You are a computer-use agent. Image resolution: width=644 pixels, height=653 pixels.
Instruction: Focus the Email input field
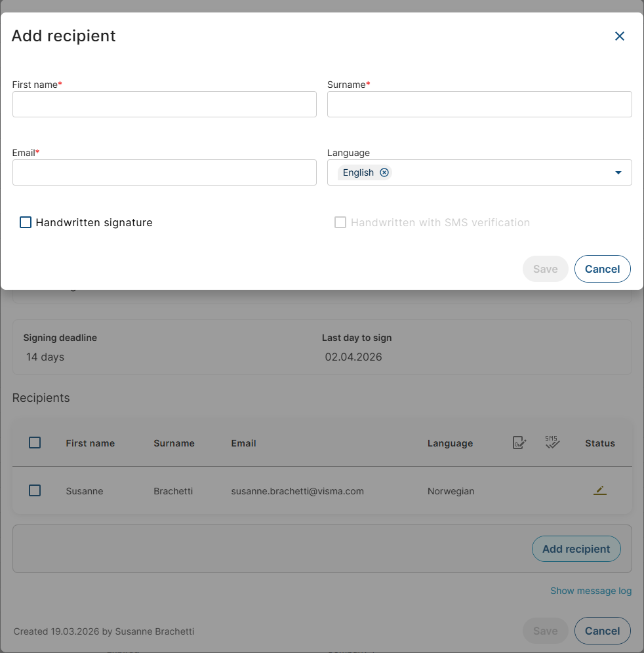click(164, 172)
